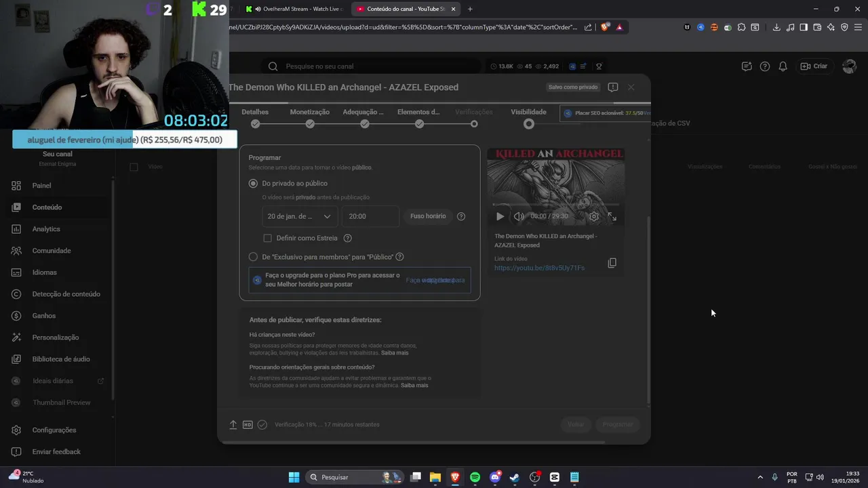This screenshot has height=488, width=868.
Task: Click the Programar button
Action: 618,424
